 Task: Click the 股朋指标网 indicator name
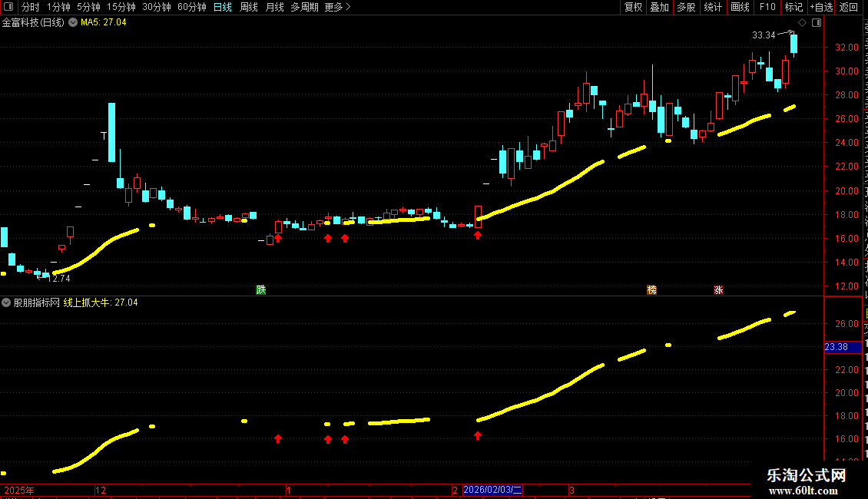(x=37, y=302)
